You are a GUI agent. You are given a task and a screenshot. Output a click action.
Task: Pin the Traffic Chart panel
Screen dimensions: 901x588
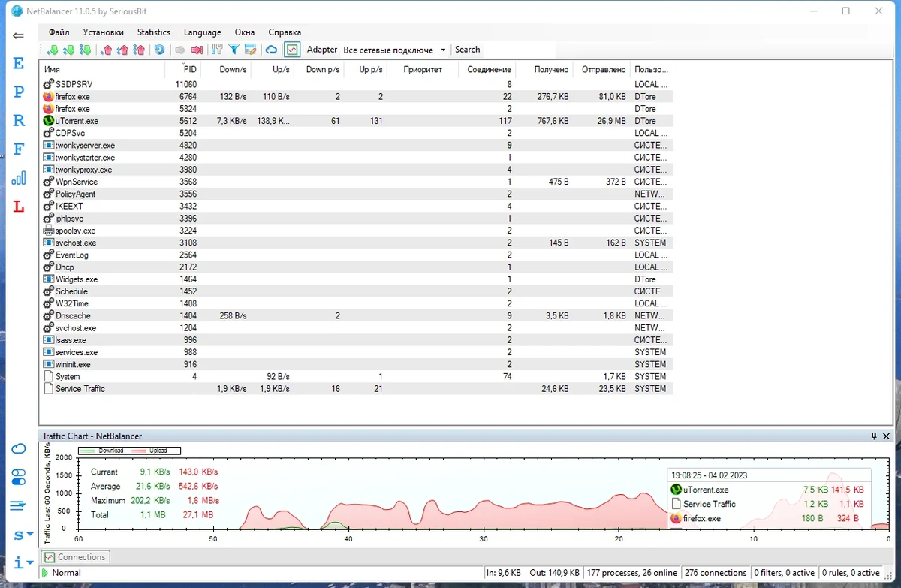[874, 436]
